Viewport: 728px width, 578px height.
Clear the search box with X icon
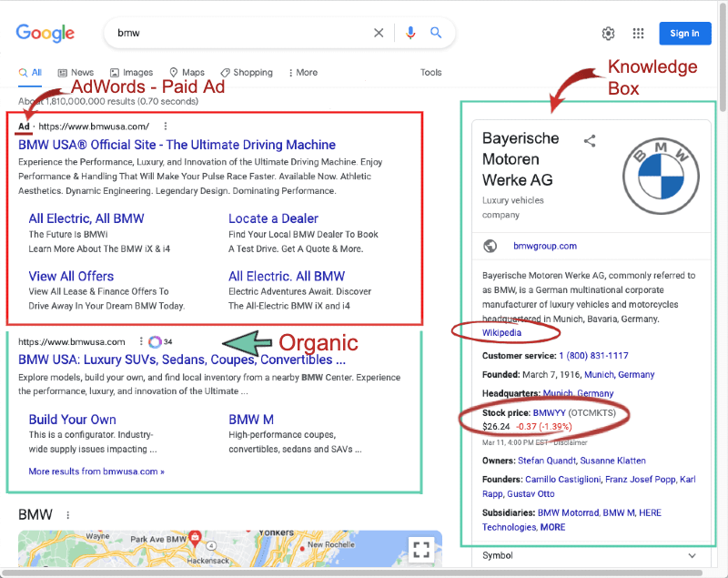click(x=379, y=33)
